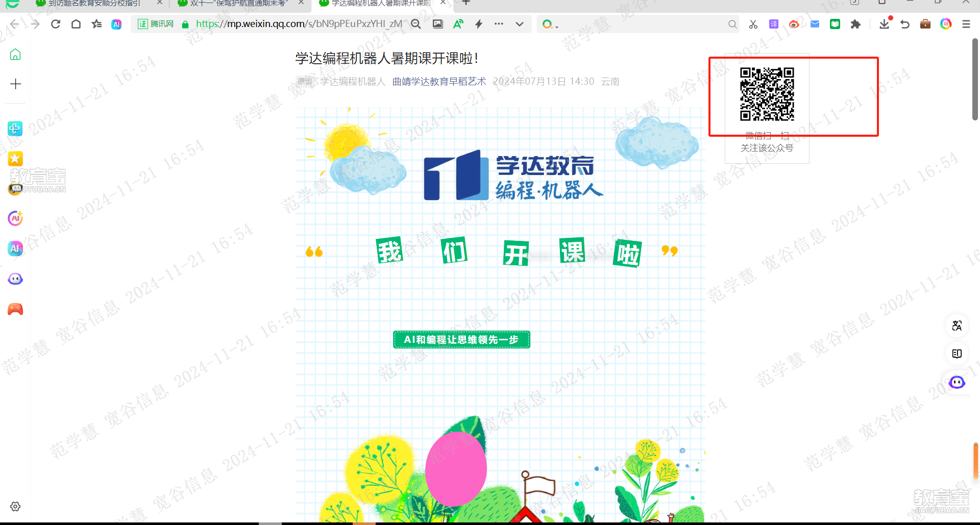Open the browser home page button

click(76, 24)
